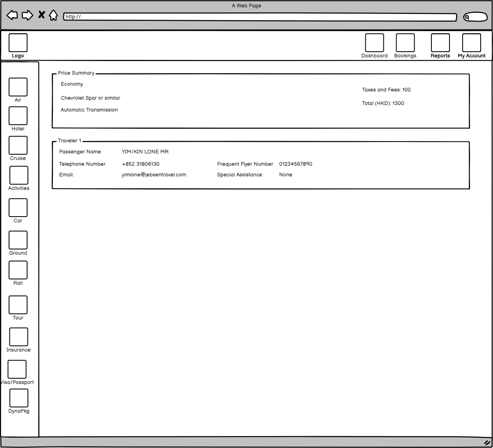Click the Logo in the header
The width and height of the screenshot is (493, 448).
point(18,43)
